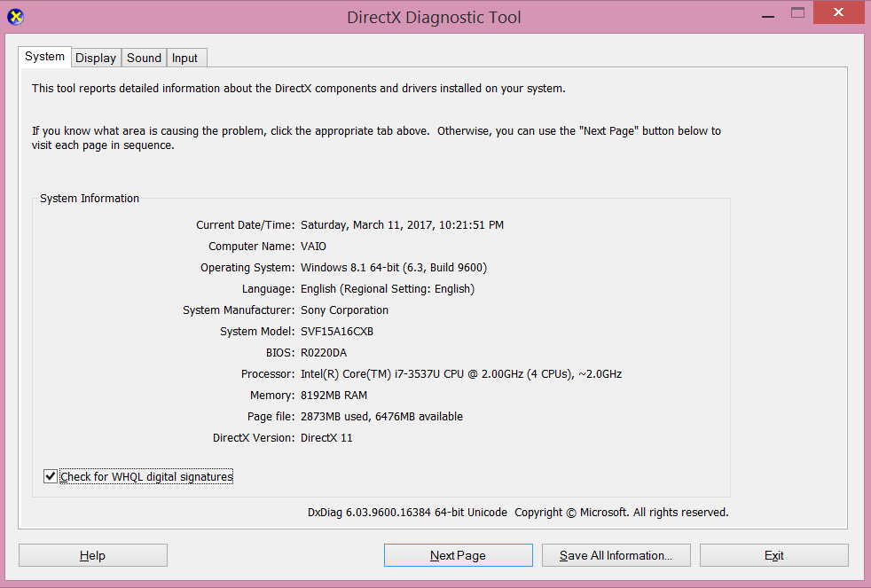Click the Windows 8.1 64-bit operating system value
Screen dimensions: 871x588
pyautogui.click(x=394, y=268)
